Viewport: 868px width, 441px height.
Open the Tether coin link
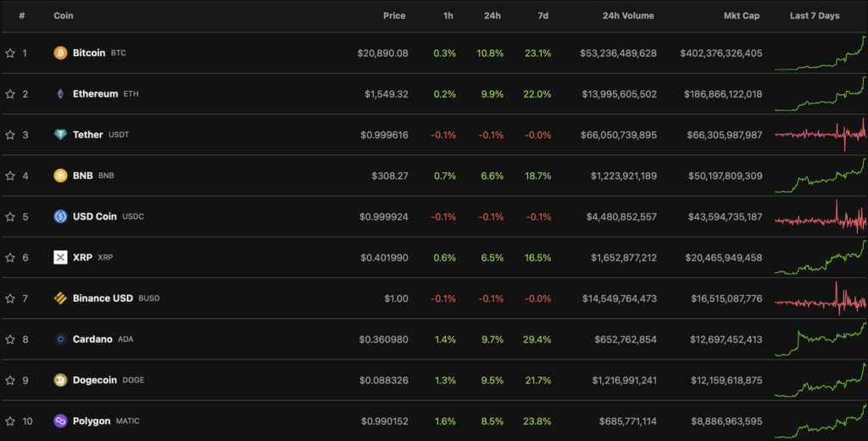[88, 135]
